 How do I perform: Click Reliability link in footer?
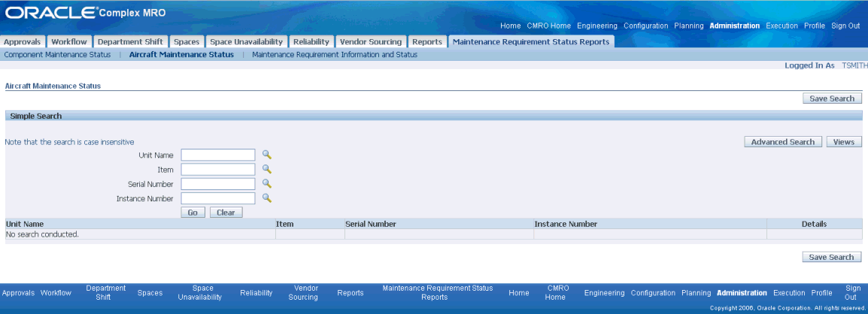point(256,293)
